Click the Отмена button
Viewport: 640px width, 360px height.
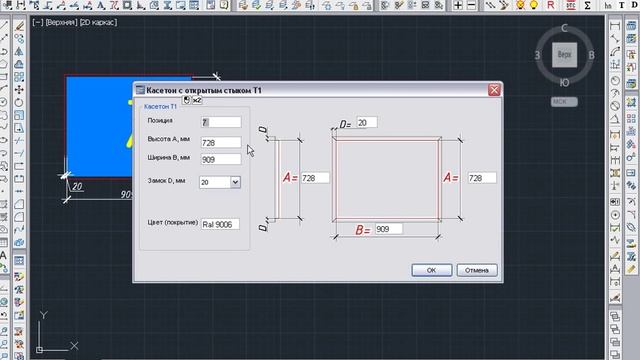477,270
